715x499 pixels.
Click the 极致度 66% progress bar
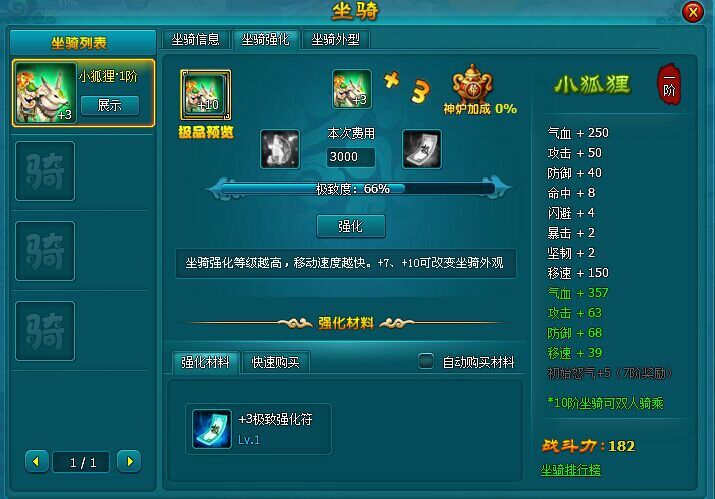pos(358,189)
